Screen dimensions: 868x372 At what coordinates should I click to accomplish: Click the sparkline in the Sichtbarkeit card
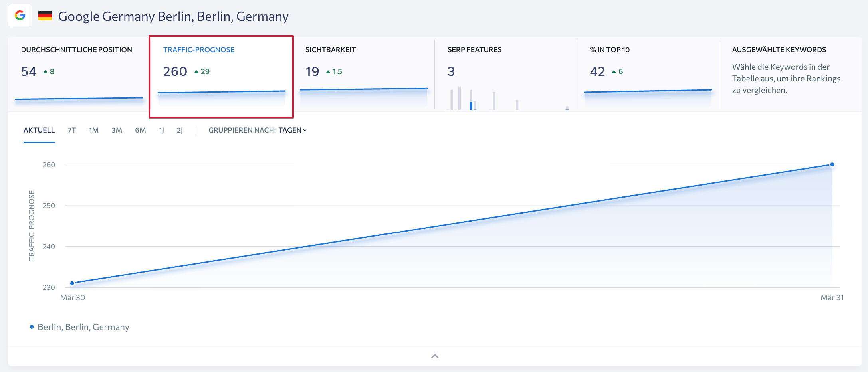pyautogui.click(x=363, y=89)
